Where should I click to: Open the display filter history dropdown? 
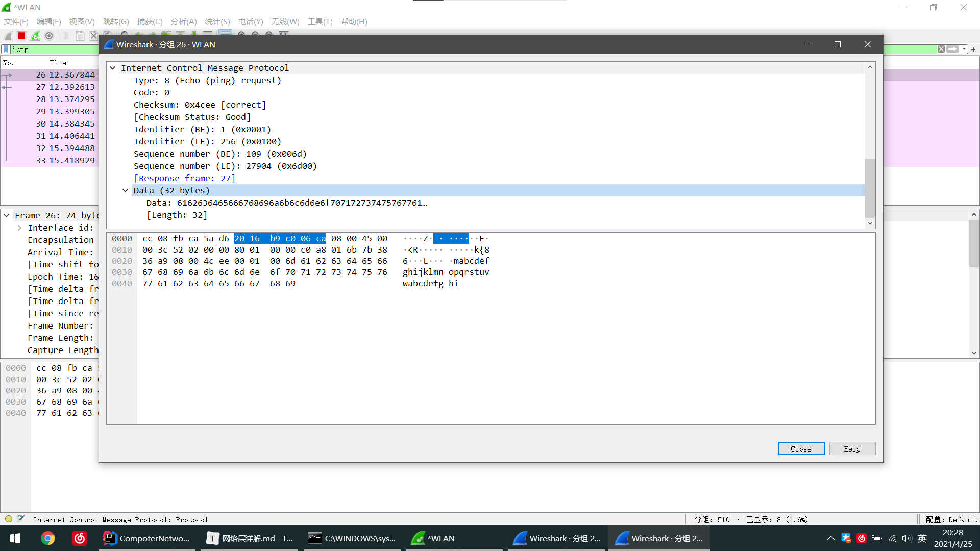[964, 49]
